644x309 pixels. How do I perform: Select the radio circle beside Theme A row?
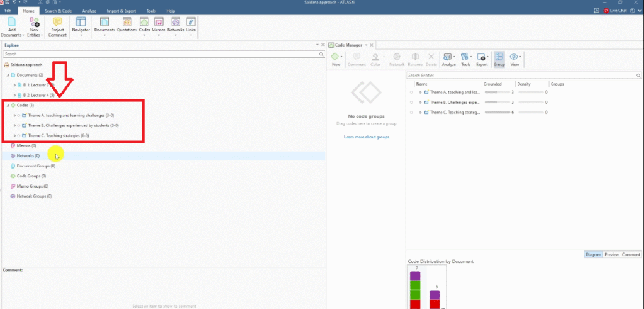pyautogui.click(x=411, y=92)
